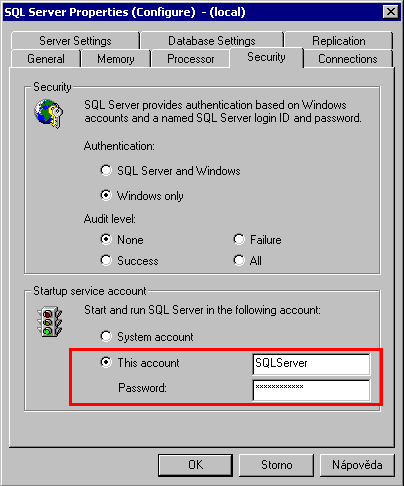
Task: Show the Connections tab
Action: (348, 59)
